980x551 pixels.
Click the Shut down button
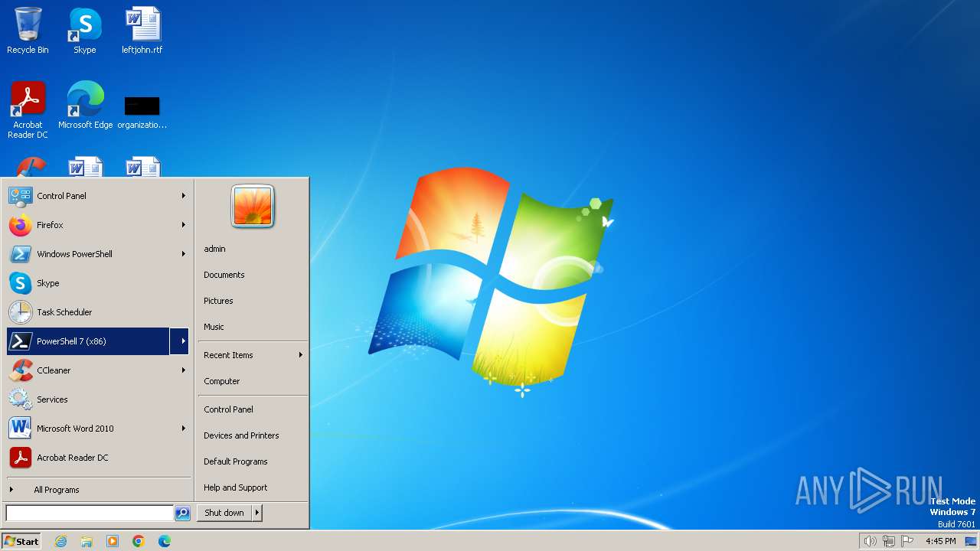(x=224, y=513)
